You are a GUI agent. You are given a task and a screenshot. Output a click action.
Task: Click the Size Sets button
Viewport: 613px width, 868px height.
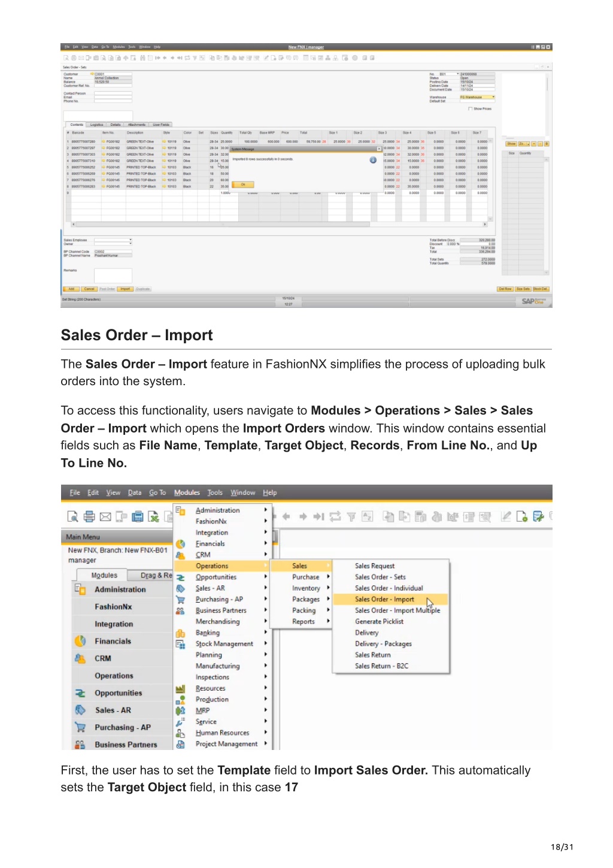[523, 289]
